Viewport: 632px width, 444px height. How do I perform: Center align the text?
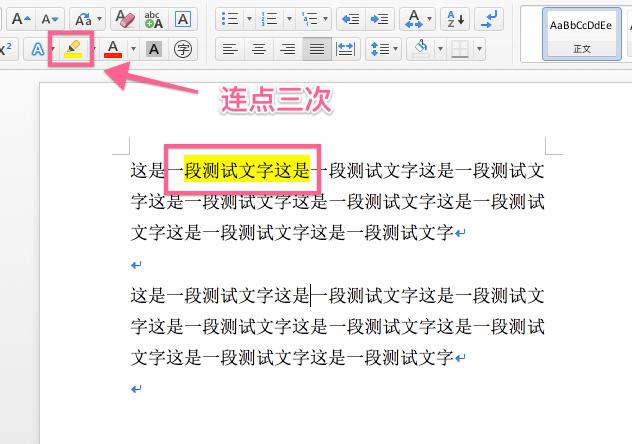[259, 49]
